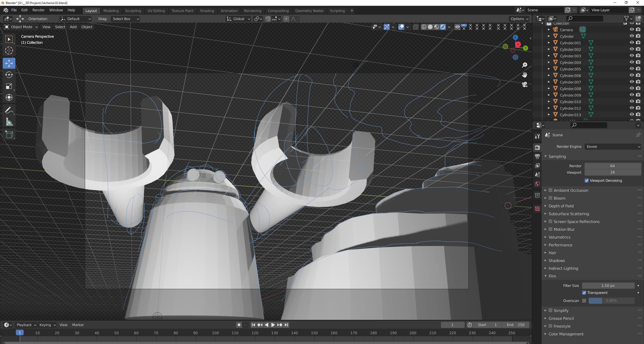
Task: Select the Add Cube tool
Action: [x=9, y=135]
